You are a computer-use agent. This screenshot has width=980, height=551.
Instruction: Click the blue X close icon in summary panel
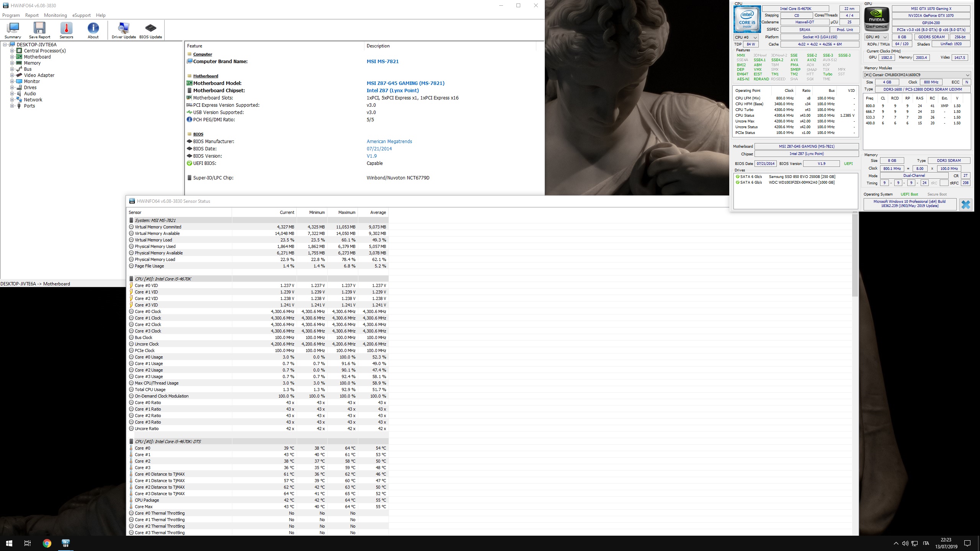tap(965, 204)
